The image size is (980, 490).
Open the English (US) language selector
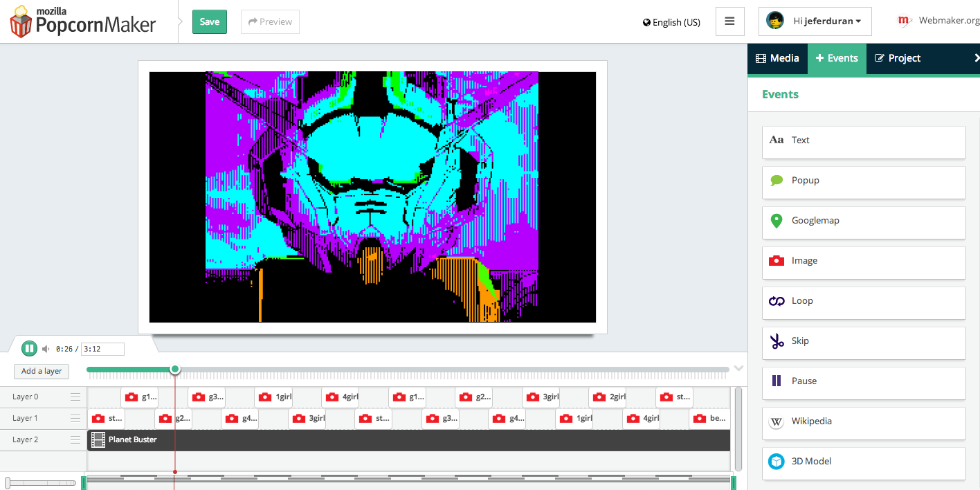pyautogui.click(x=671, y=22)
